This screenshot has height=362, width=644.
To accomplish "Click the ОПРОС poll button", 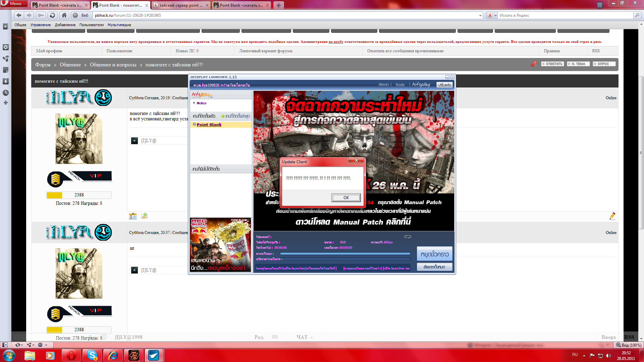I will [x=604, y=64].
